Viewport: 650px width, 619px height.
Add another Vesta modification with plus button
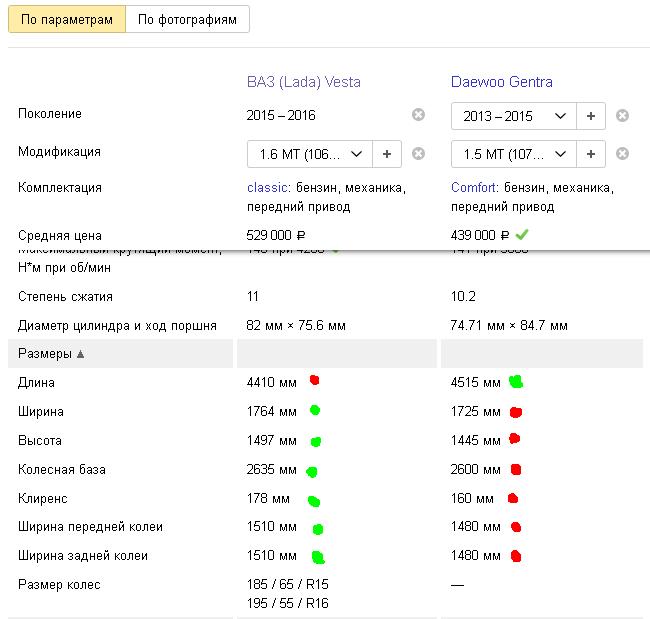click(x=387, y=154)
